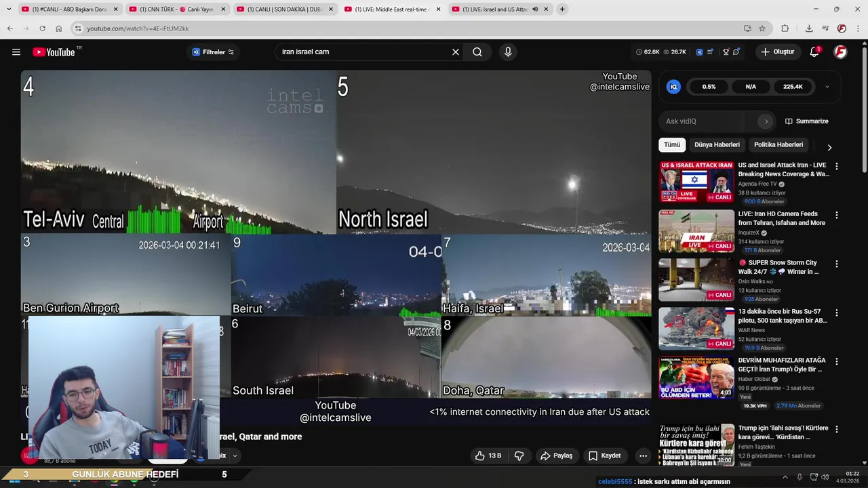Select the Politika Haberleri chip
The image size is (868, 488).
tap(778, 145)
